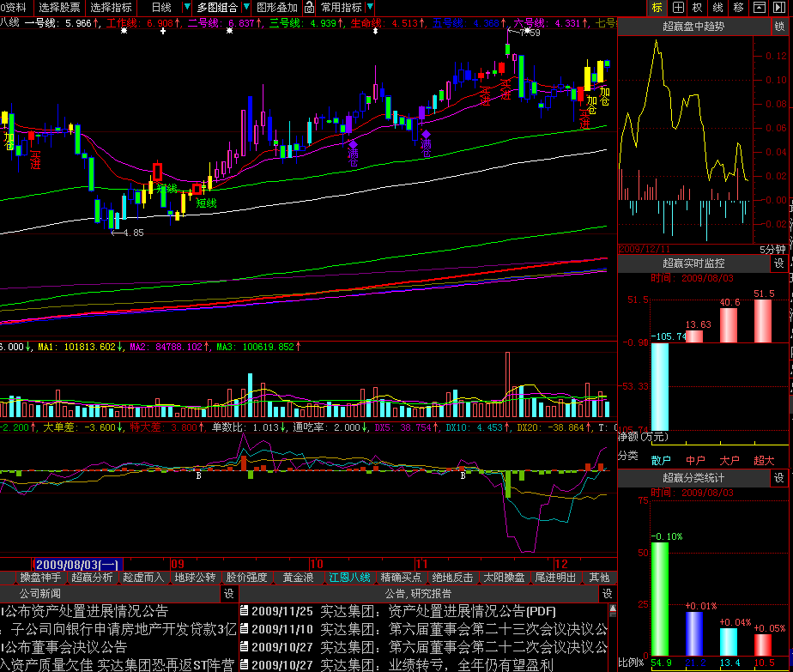Viewport: 793px width, 672px height.
Task: Click the 权 adjustment toolbar icon
Action: (x=698, y=8)
